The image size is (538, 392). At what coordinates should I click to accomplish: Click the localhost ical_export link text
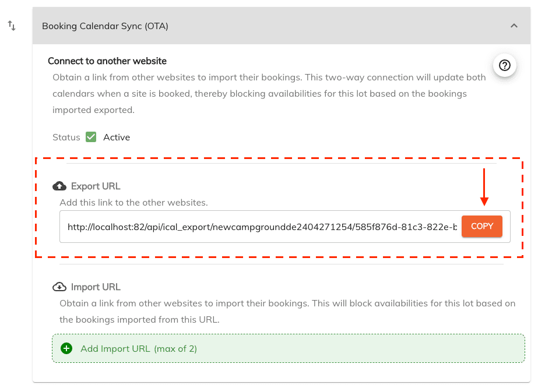[x=262, y=227]
